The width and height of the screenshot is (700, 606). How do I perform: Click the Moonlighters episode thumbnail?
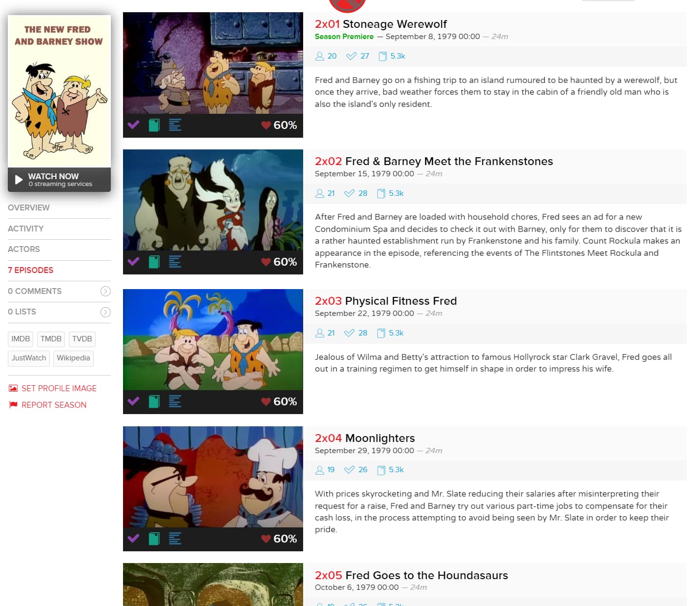(213, 477)
